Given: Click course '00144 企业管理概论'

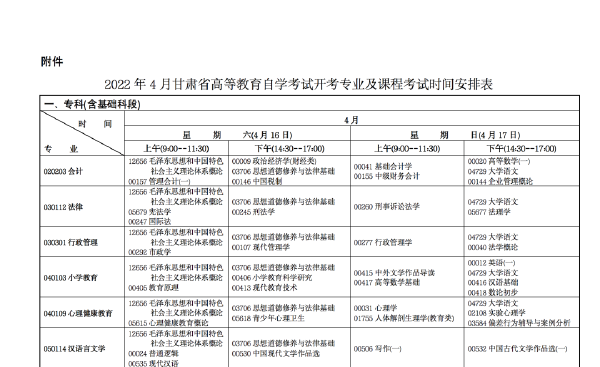Looking at the screenshot, I should click(x=500, y=181).
